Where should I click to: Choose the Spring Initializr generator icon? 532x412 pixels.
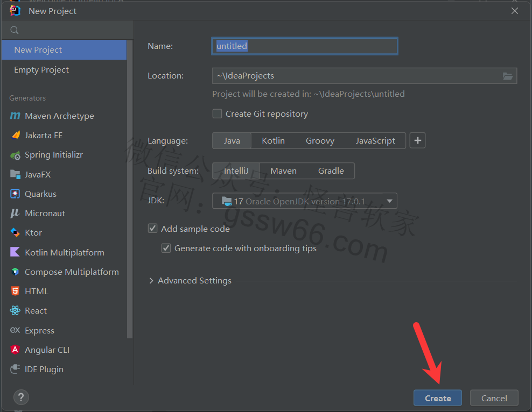tap(15, 155)
